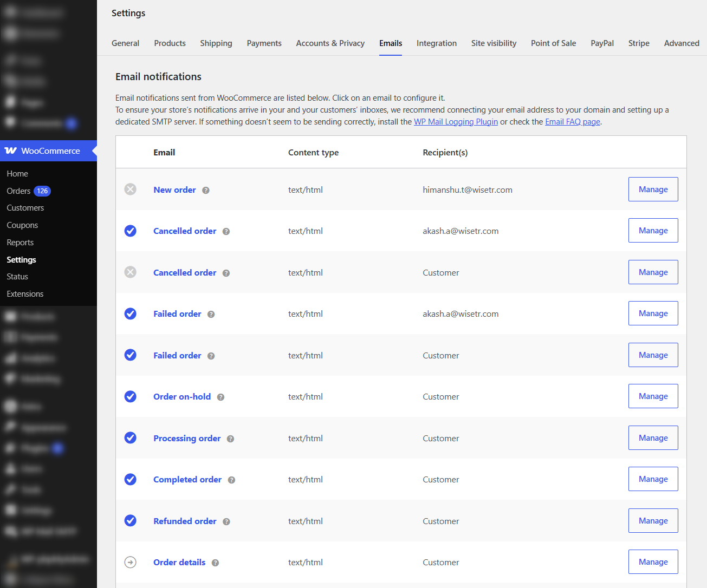Open WooCommerce Home in sidebar
Viewport: 707px width, 588px height.
pos(17,174)
